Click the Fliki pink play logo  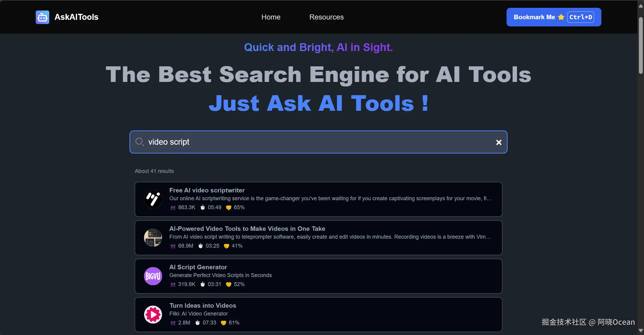(x=153, y=315)
